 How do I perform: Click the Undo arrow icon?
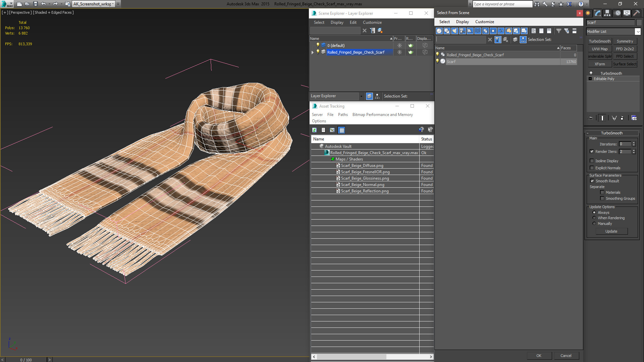pyautogui.click(x=43, y=4)
